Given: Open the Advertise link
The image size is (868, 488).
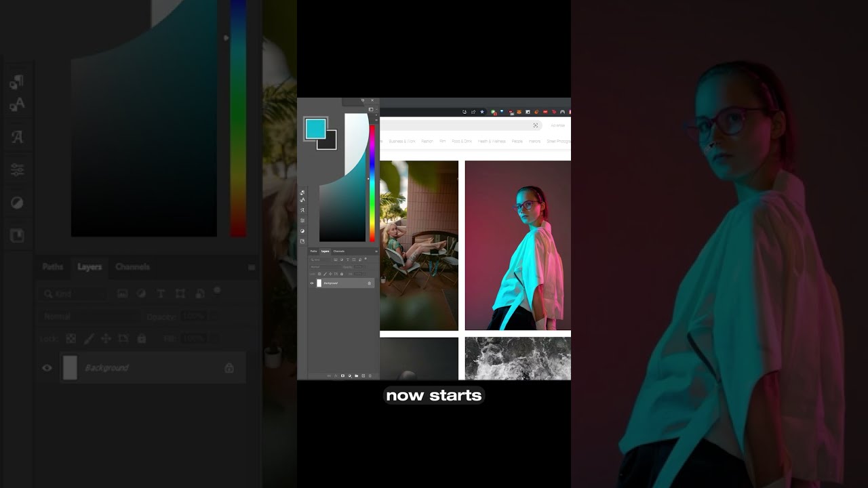Looking at the screenshot, I should point(557,125).
